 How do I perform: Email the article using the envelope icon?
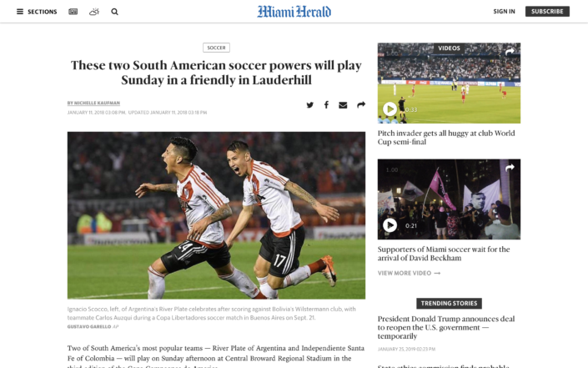click(x=343, y=105)
